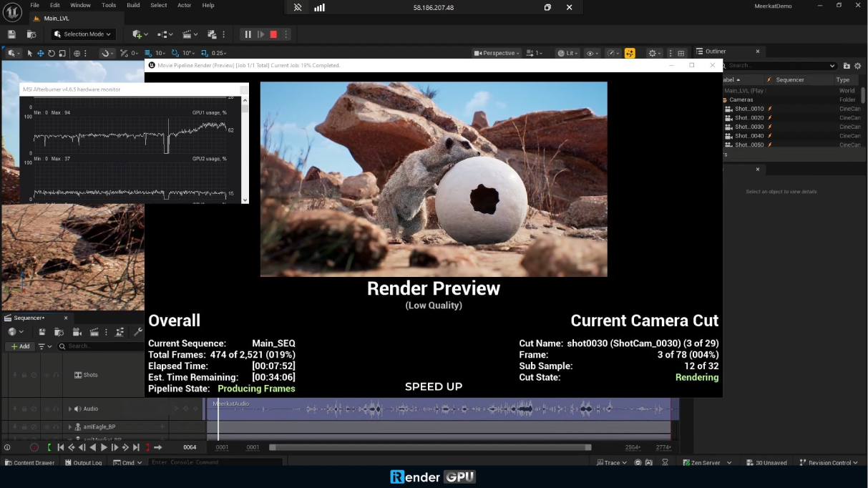
Task: Click the viewport layouts grid icon
Action: tap(681, 53)
